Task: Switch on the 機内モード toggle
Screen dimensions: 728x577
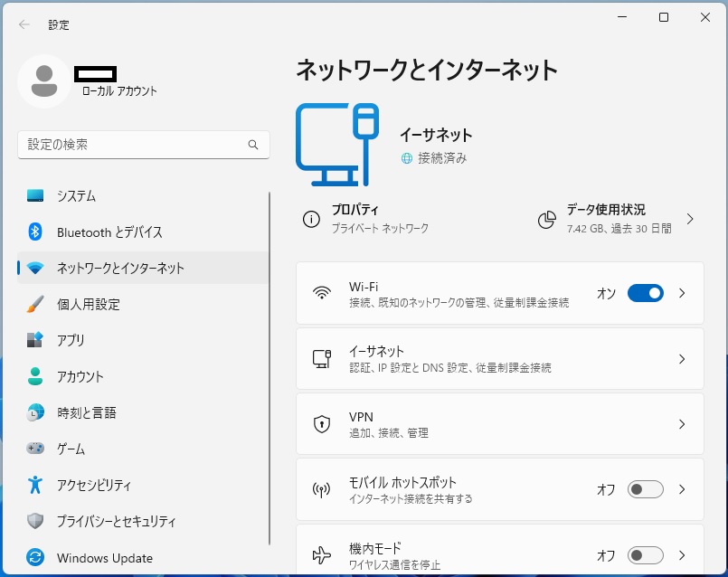Action: [x=646, y=555]
